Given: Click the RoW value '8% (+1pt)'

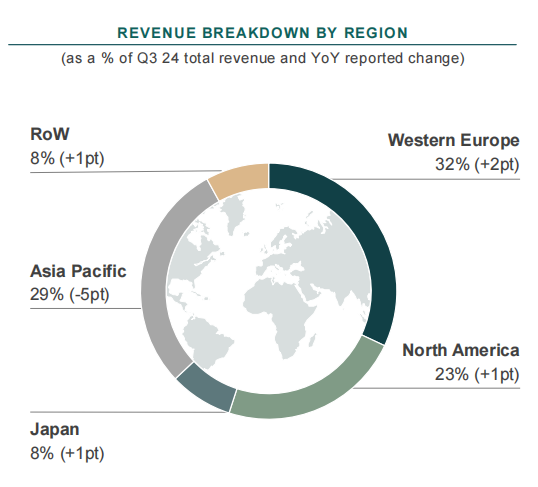Looking at the screenshot, I should pos(67,159).
